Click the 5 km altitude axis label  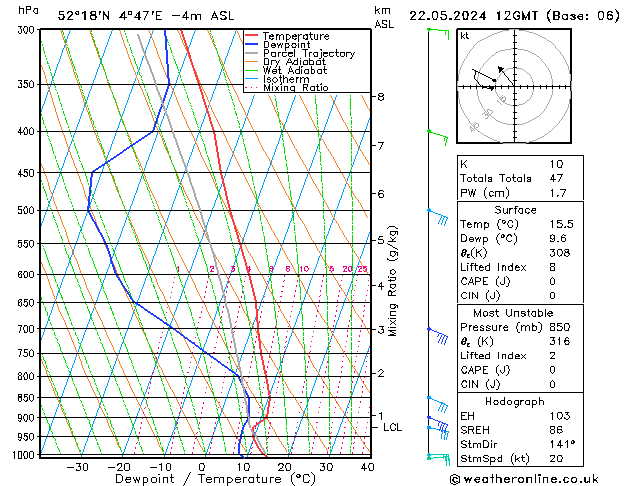[381, 240]
